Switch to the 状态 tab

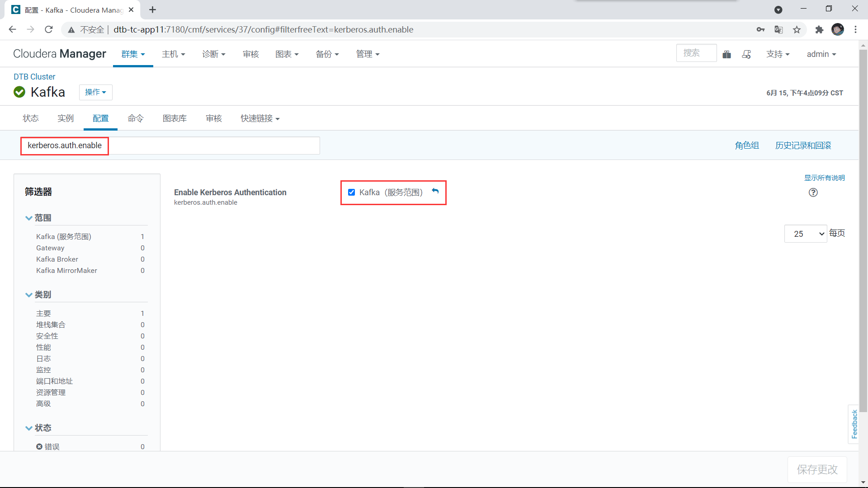click(31, 118)
